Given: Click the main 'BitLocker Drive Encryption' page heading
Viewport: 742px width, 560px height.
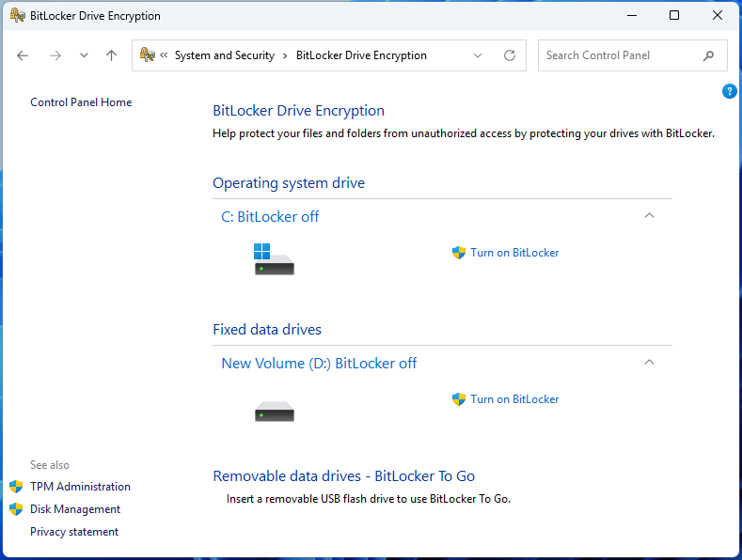Looking at the screenshot, I should point(299,111).
